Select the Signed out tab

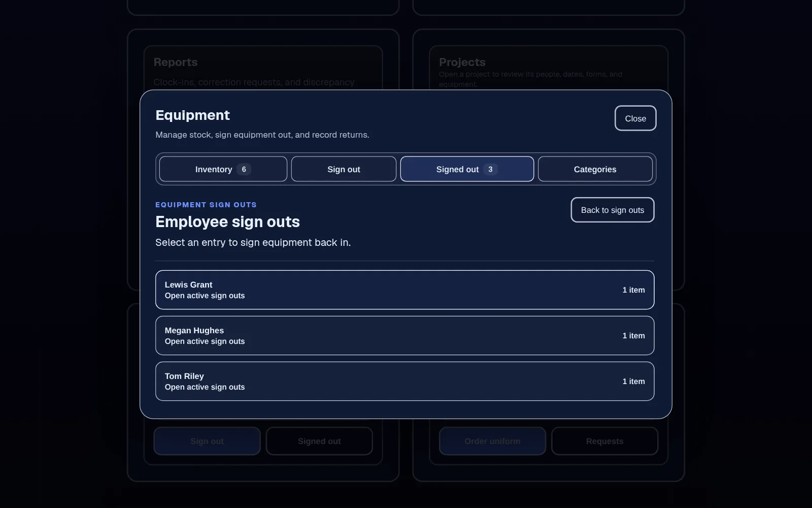click(x=467, y=169)
